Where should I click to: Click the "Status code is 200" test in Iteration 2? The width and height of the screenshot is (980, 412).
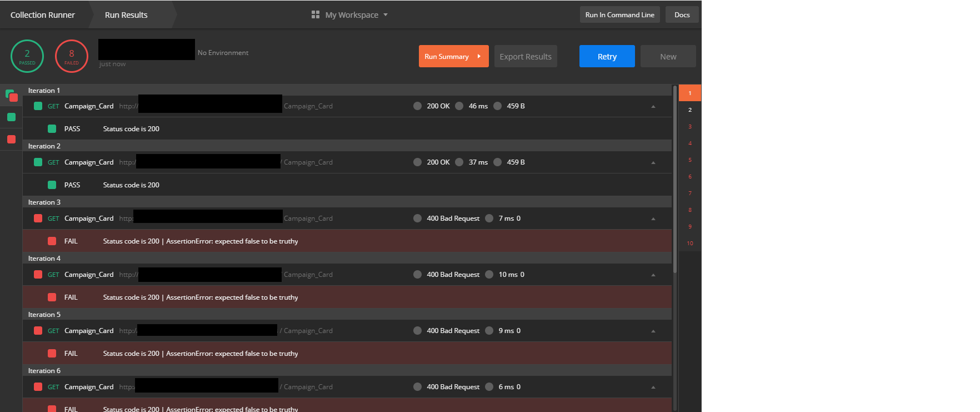tap(131, 185)
